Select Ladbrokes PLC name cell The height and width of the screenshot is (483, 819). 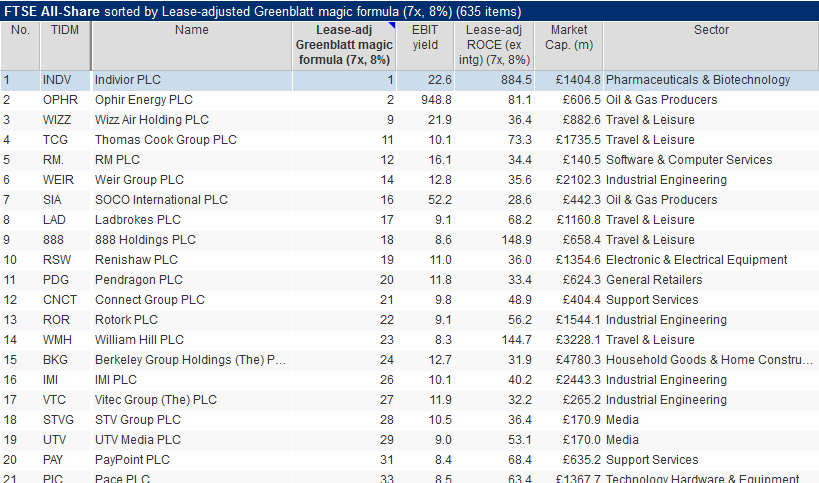coord(137,220)
